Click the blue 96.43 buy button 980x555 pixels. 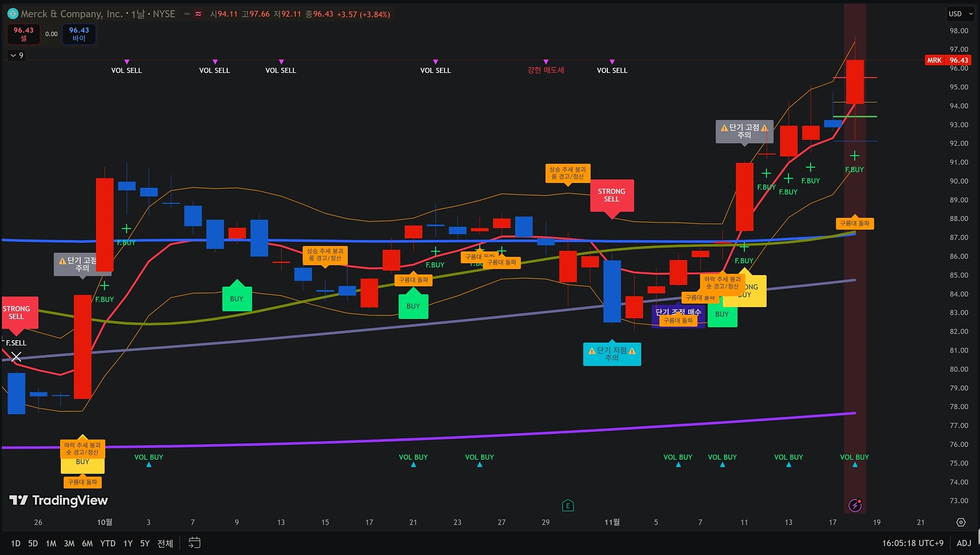pos(79,34)
